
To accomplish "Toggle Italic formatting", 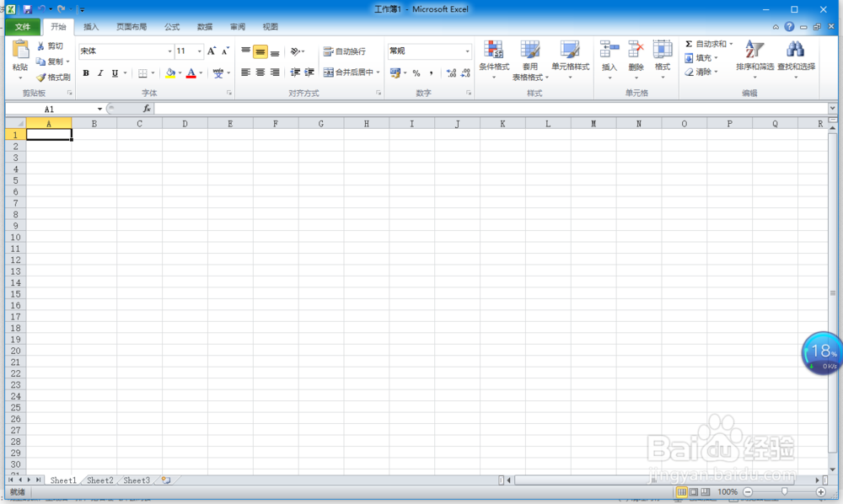I will [x=100, y=73].
